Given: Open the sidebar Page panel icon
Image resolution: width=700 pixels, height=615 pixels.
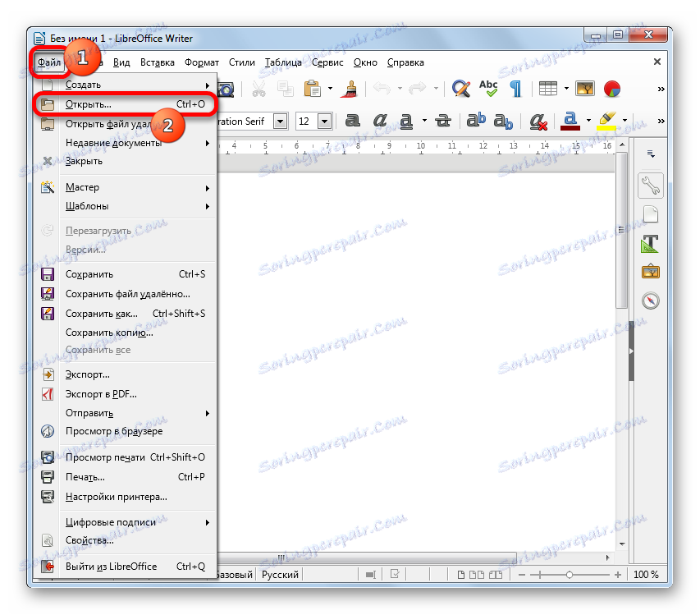Looking at the screenshot, I should [x=651, y=214].
